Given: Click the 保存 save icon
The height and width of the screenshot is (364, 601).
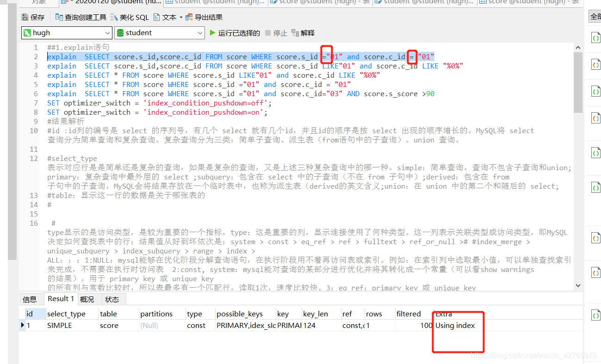Looking at the screenshot, I should click(x=25, y=18).
